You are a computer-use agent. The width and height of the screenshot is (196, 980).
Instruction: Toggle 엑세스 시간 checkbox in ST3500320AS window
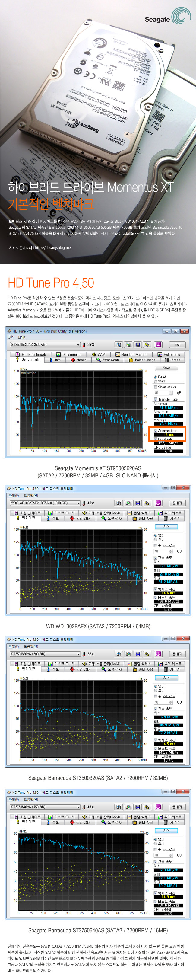155,740
